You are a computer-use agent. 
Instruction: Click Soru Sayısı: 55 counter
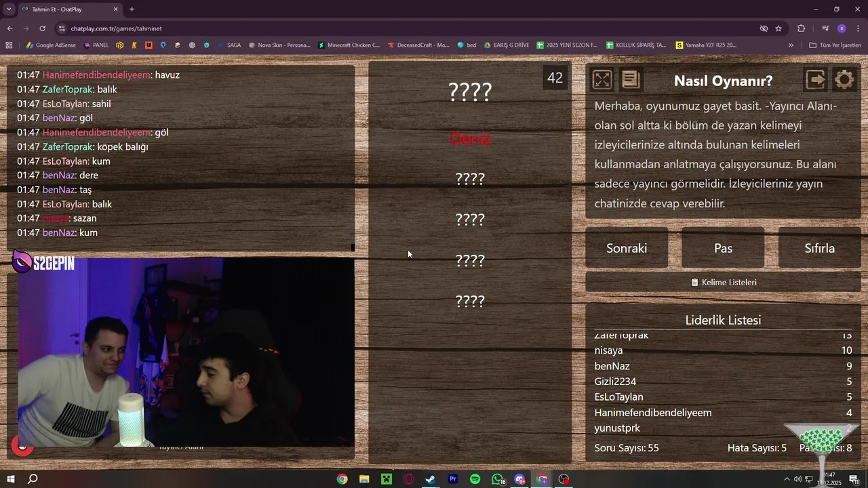(627, 448)
